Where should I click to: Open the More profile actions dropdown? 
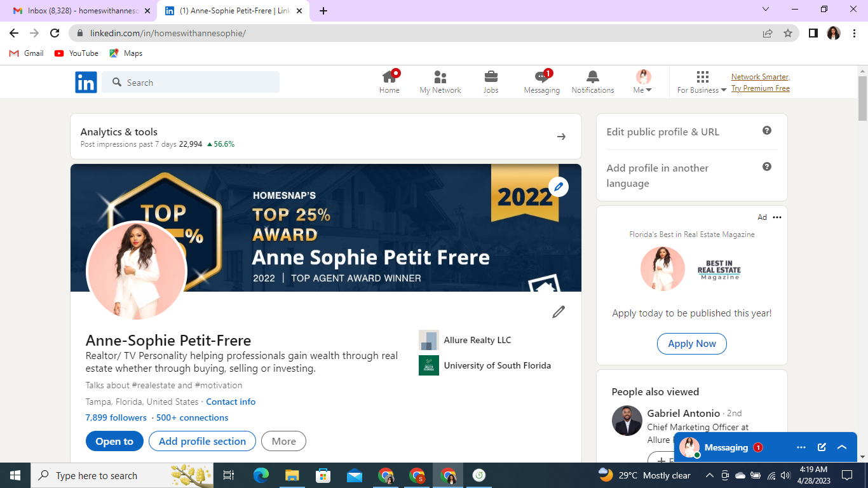click(283, 442)
